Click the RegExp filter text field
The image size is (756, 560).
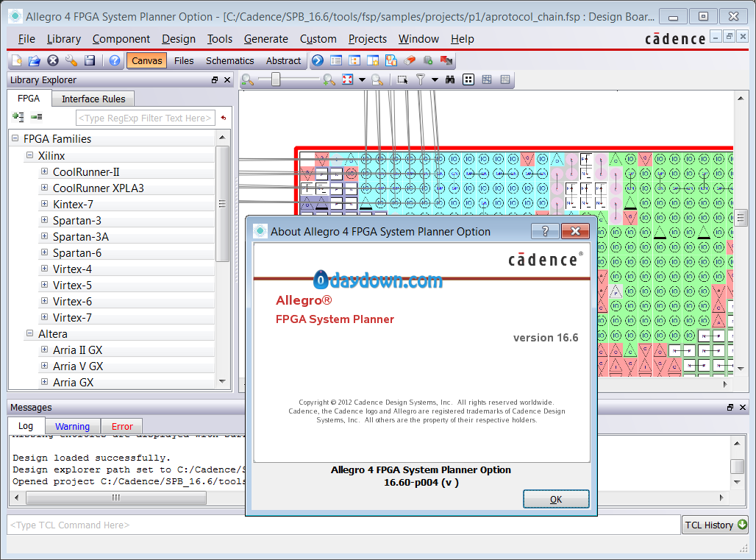(x=145, y=118)
